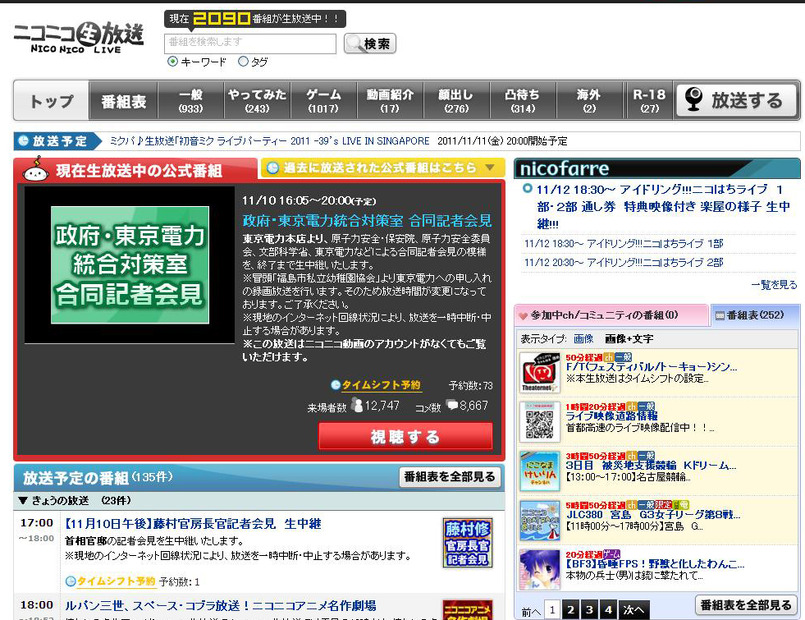Set display type to 画像
The height and width of the screenshot is (620, 805).
[583, 339]
